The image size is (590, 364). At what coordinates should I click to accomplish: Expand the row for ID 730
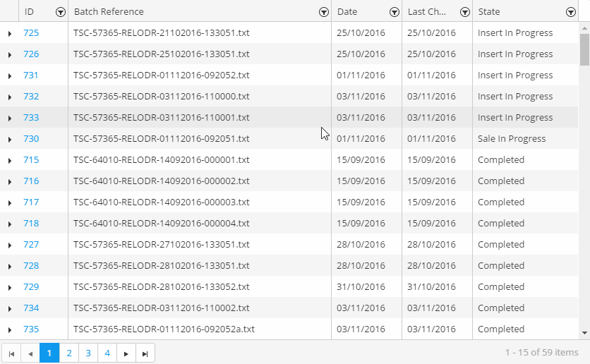(x=10, y=139)
